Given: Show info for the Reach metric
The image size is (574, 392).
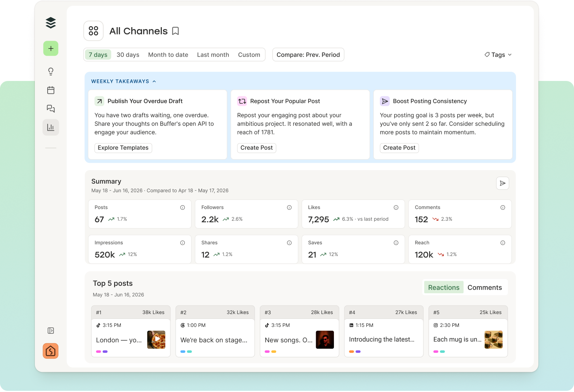Looking at the screenshot, I should click(x=503, y=243).
